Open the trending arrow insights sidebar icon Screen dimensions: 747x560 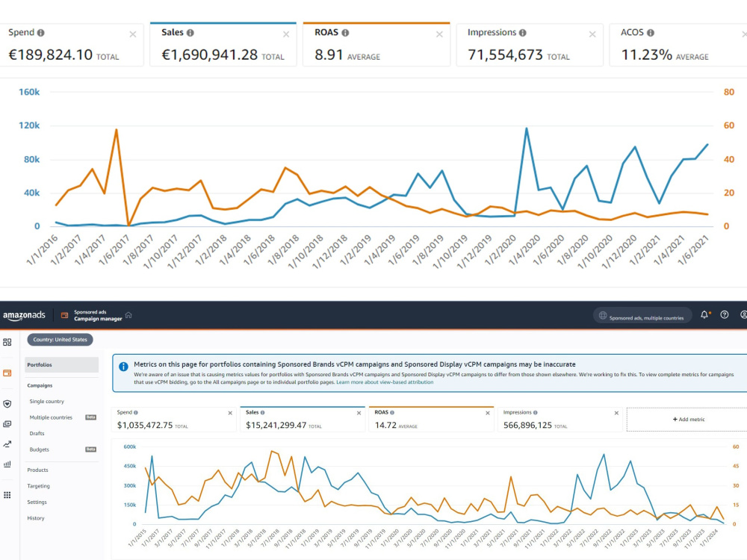coord(7,444)
